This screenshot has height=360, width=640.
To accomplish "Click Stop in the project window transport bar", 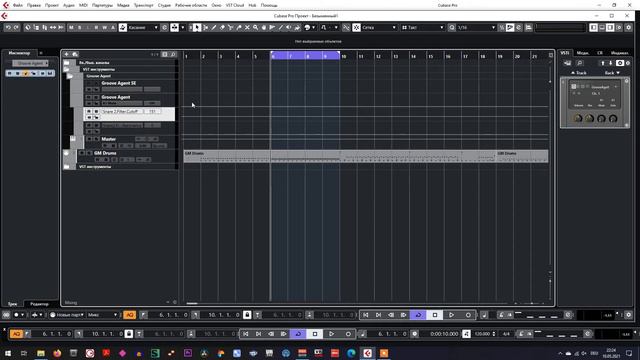I will pyautogui.click(x=435, y=315).
